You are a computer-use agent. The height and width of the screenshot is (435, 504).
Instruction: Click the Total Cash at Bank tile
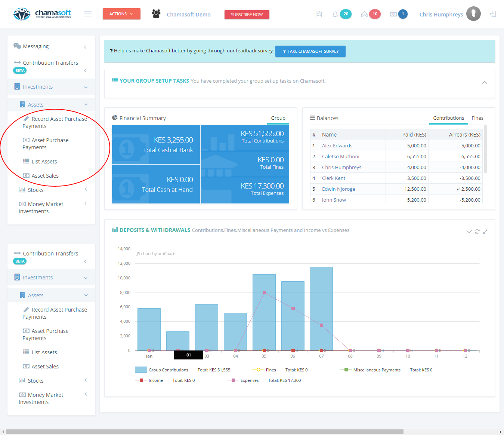tap(156, 145)
